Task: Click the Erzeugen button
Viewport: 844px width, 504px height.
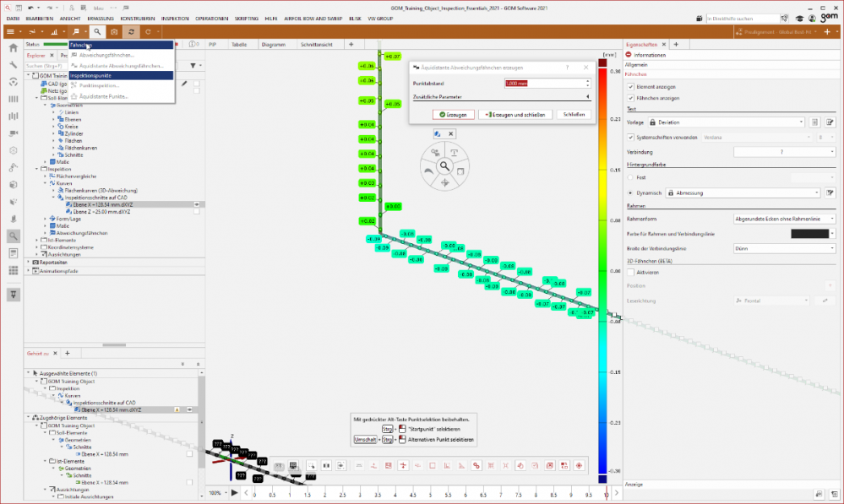Action: coord(453,115)
